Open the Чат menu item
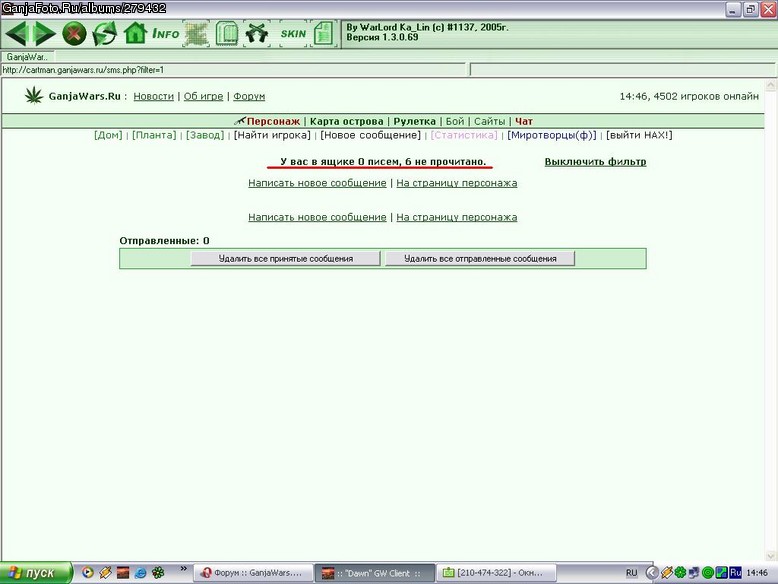778x584 pixels. [x=523, y=121]
